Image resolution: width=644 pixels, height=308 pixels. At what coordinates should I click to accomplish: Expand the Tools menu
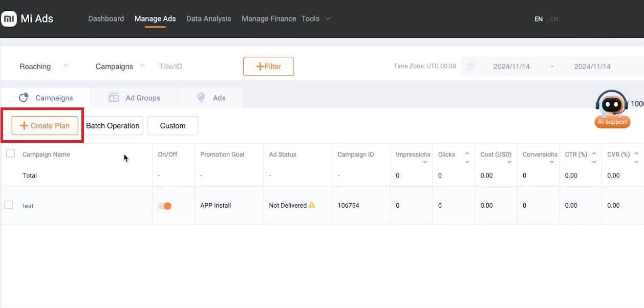pos(316,19)
